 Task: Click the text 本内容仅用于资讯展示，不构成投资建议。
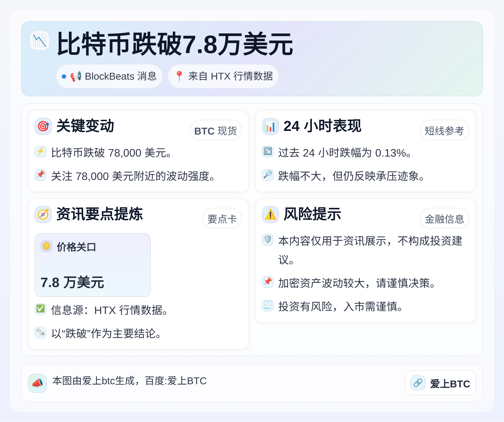pyautogui.click(x=370, y=250)
